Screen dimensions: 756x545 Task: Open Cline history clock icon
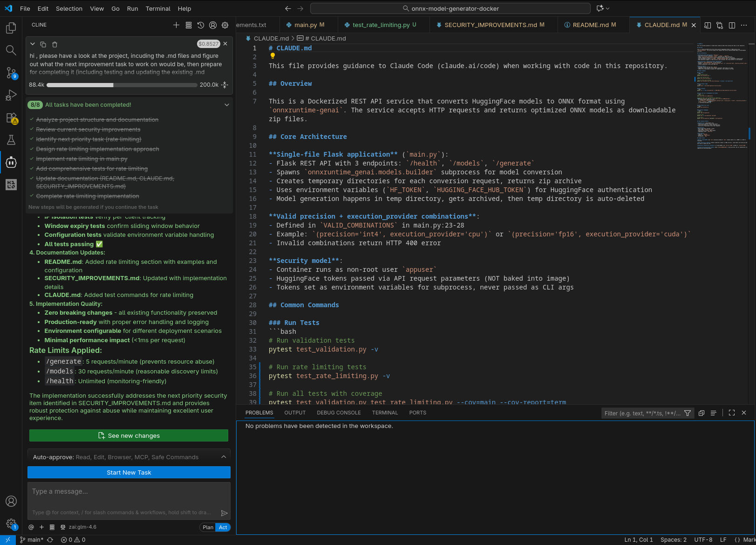pos(201,25)
